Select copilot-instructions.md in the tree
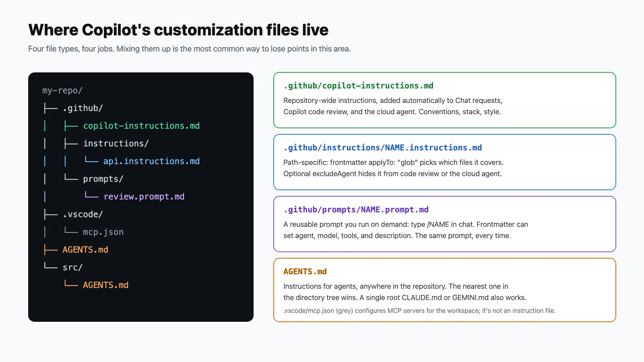This screenshot has height=362, width=644. [141, 126]
